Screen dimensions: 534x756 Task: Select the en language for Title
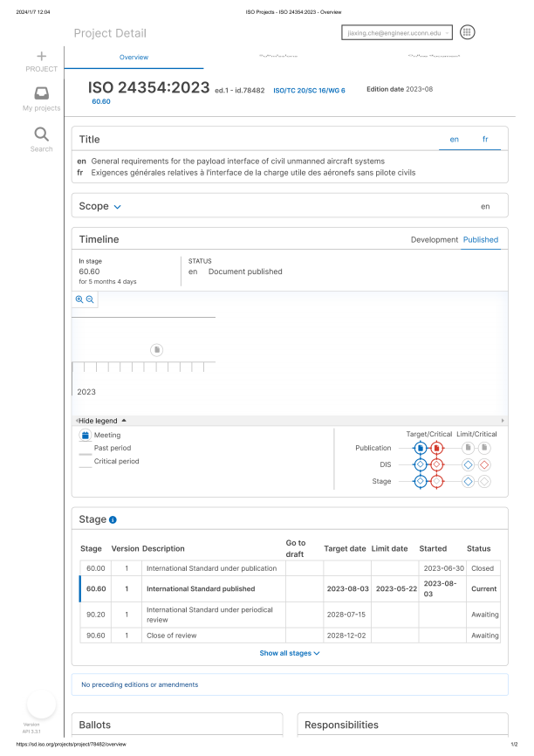coord(455,139)
